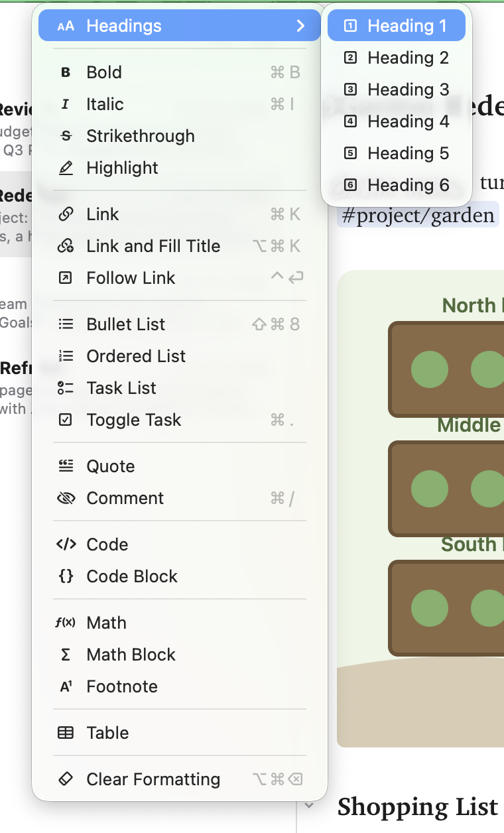The width and height of the screenshot is (504, 833).
Task: Click the Table grid icon
Action: click(66, 733)
